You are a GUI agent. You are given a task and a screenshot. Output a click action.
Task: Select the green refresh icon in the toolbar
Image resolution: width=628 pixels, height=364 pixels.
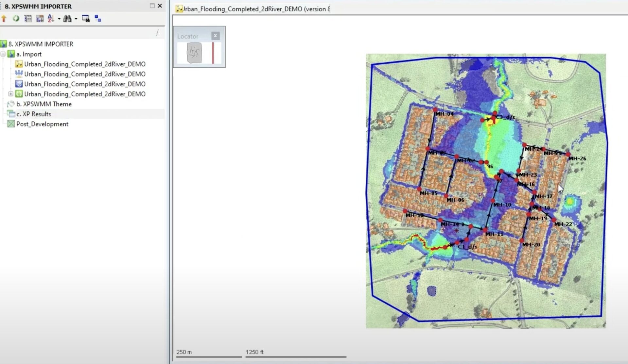(16, 19)
